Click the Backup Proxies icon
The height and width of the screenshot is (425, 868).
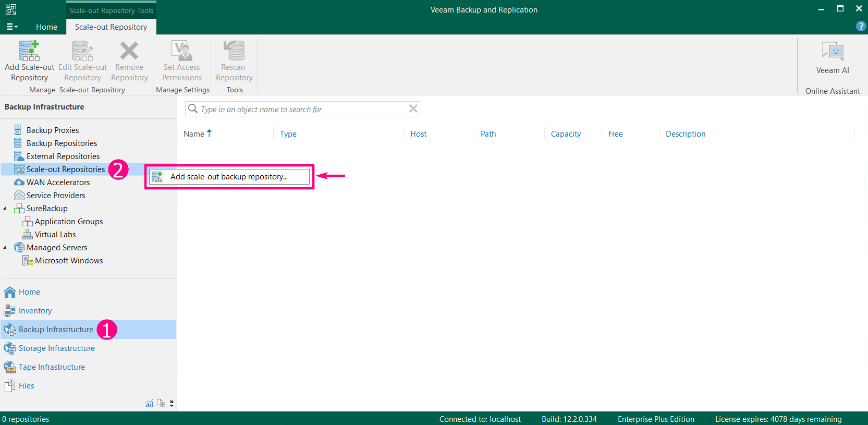(18, 130)
